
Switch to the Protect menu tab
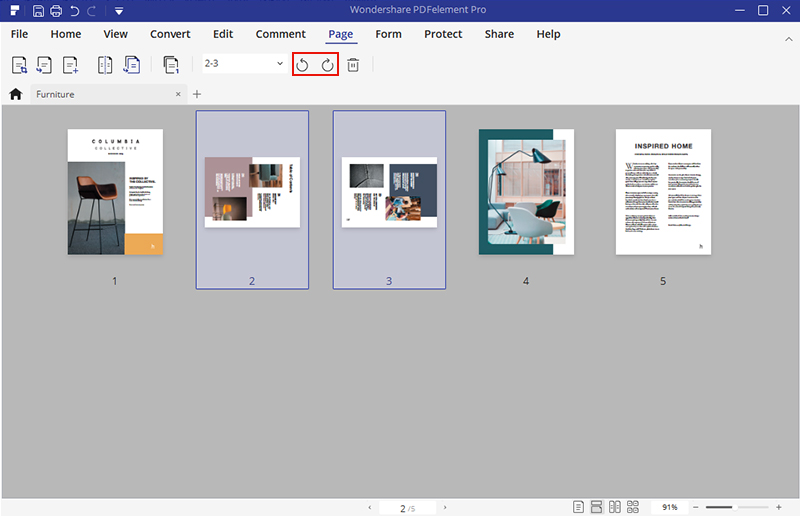point(443,34)
